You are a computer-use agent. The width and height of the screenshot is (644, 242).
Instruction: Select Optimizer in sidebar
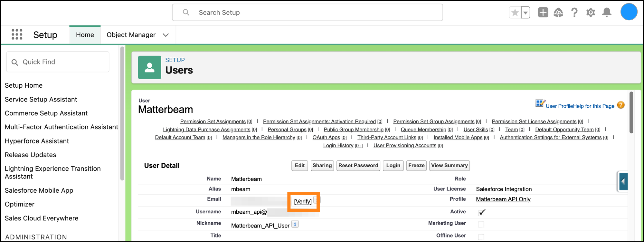(20, 204)
